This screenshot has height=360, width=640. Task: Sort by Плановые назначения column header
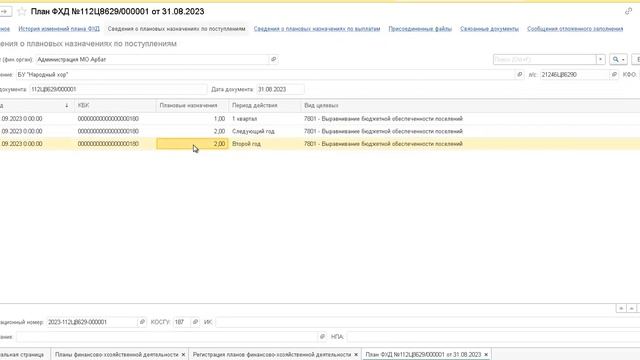point(192,105)
